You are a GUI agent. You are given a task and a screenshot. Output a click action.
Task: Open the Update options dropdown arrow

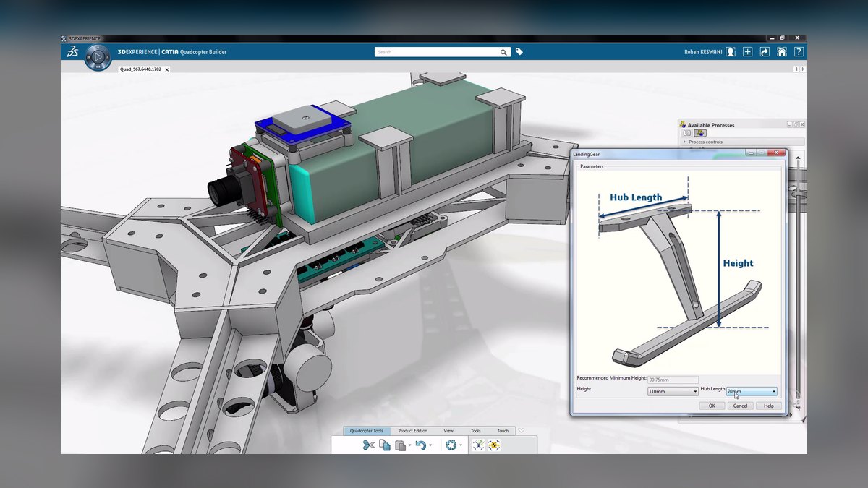point(461,446)
